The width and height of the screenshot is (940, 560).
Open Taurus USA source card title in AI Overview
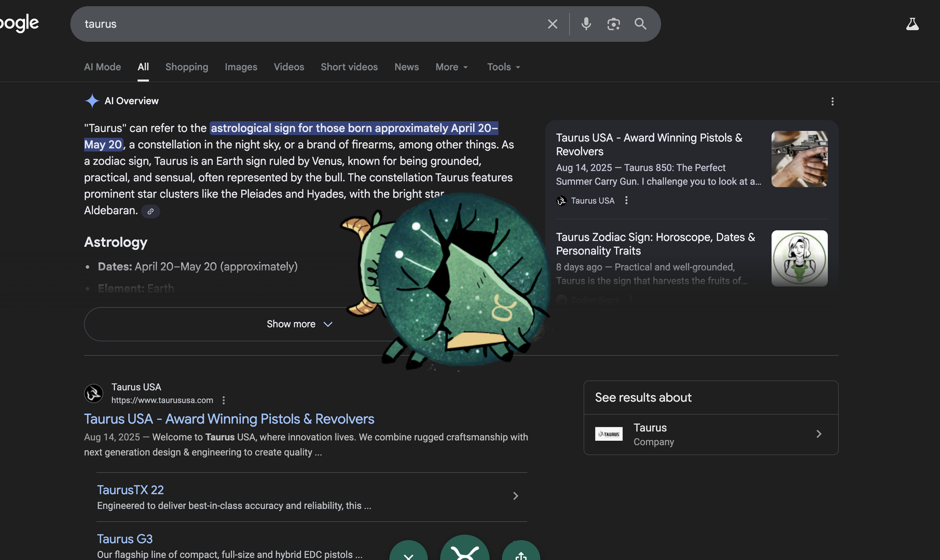(649, 145)
